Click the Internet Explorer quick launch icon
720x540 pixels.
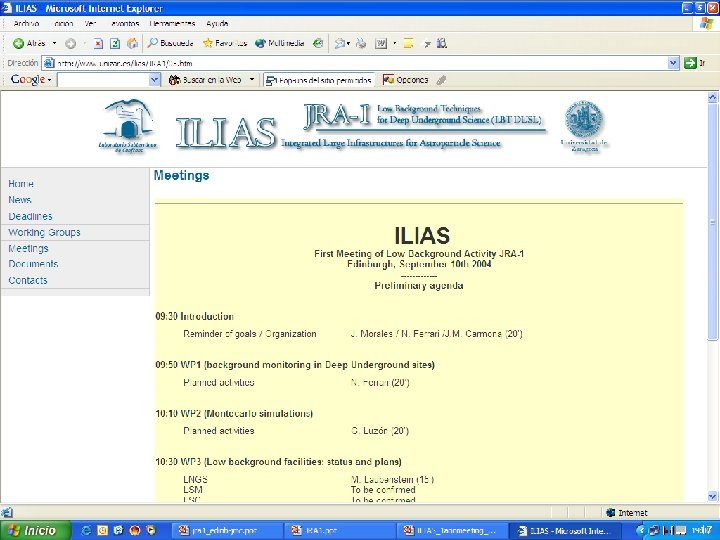86,531
